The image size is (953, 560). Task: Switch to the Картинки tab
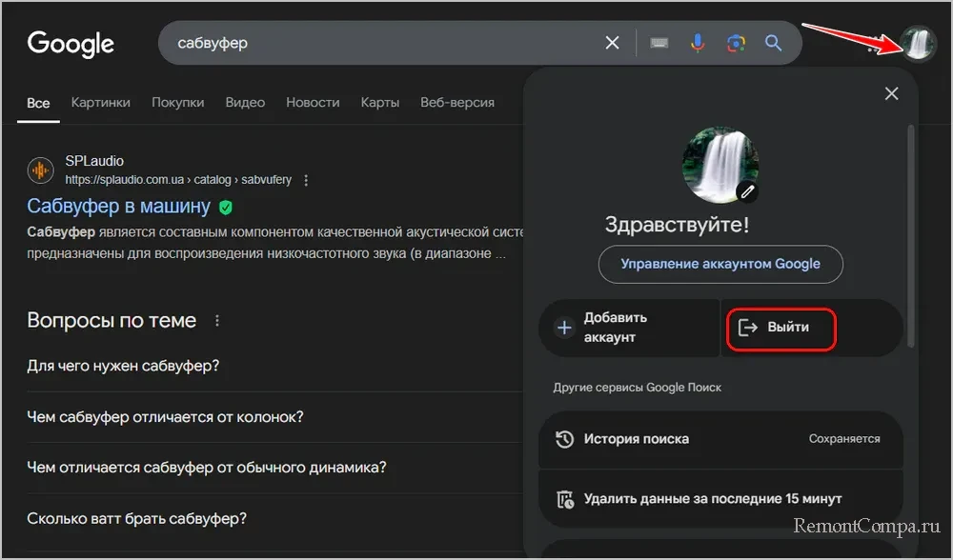[x=100, y=102]
